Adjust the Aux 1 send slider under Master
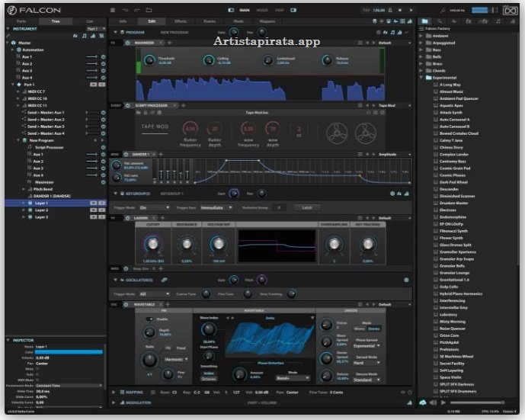525x420 pixels. (91, 57)
